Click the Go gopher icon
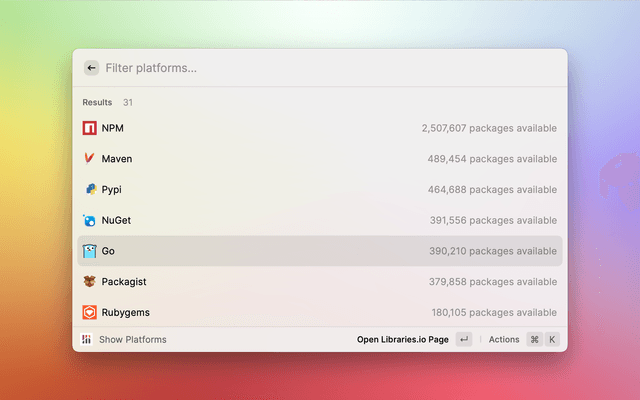This screenshot has height=400, width=640. [89, 251]
